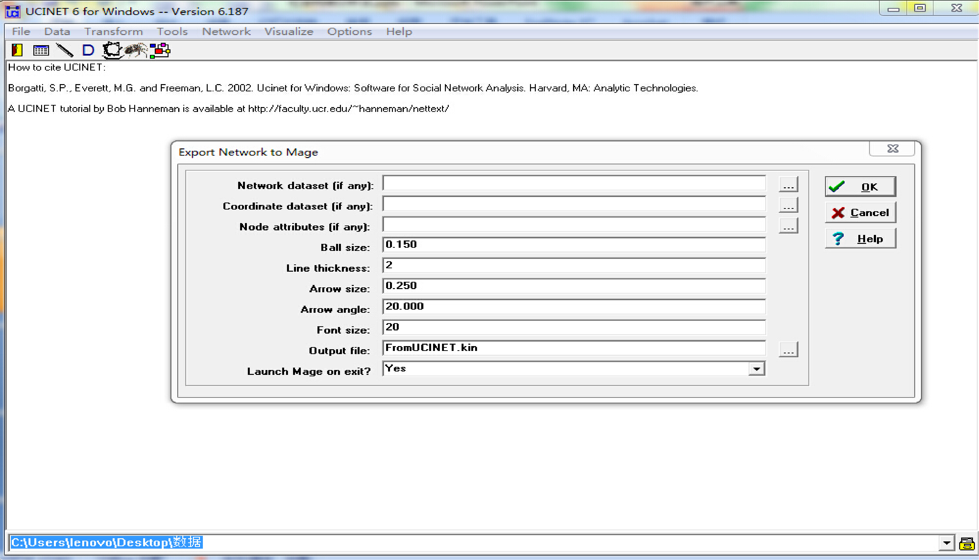The image size is (979, 560).
Task: Browse for Network dataset file
Action: click(x=788, y=185)
